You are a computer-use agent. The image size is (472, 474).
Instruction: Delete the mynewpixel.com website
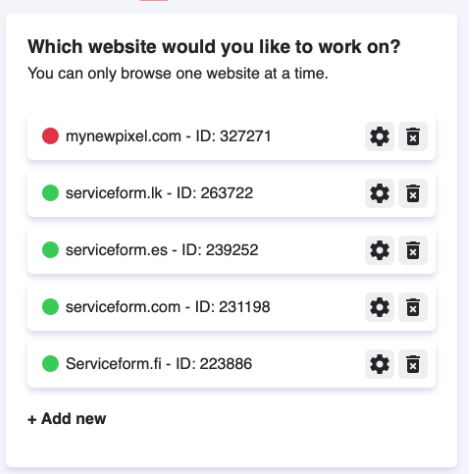[x=413, y=136]
